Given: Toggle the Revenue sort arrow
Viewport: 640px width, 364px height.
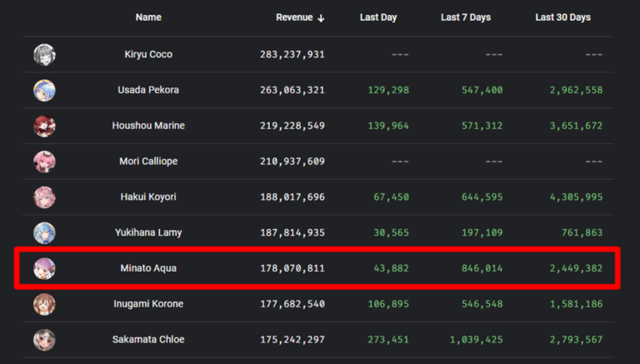Looking at the screenshot, I should coord(321,18).
